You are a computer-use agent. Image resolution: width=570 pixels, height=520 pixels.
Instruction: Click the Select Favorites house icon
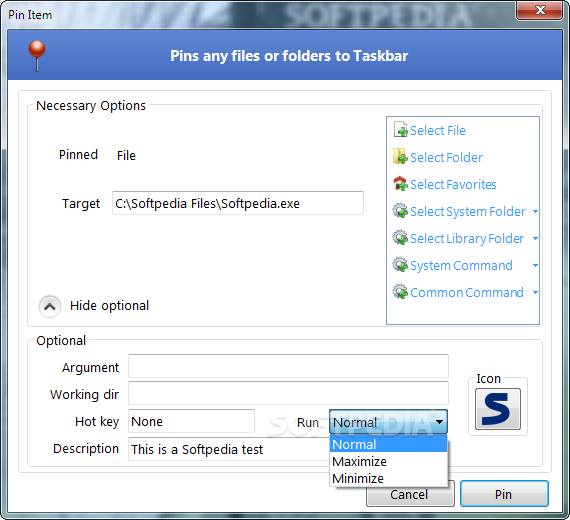400,184
